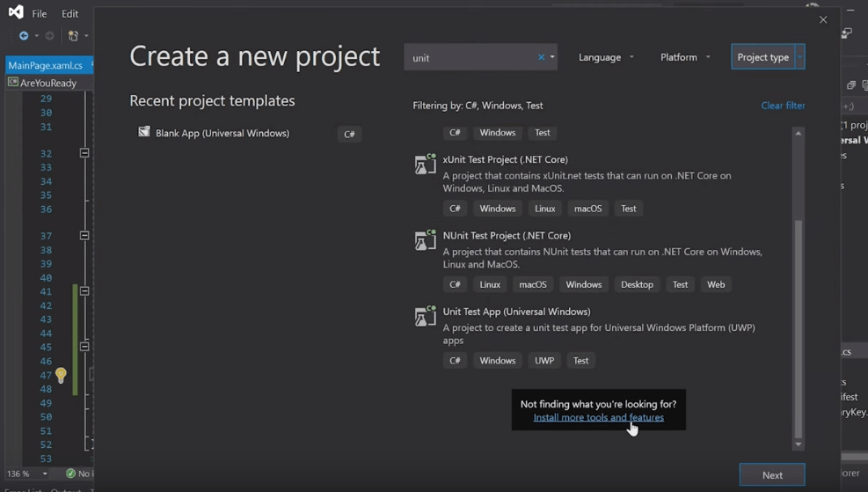
Task: Open the 136 % zoom level dropdown
Action: pyautogui.click(x=45, y=474)
